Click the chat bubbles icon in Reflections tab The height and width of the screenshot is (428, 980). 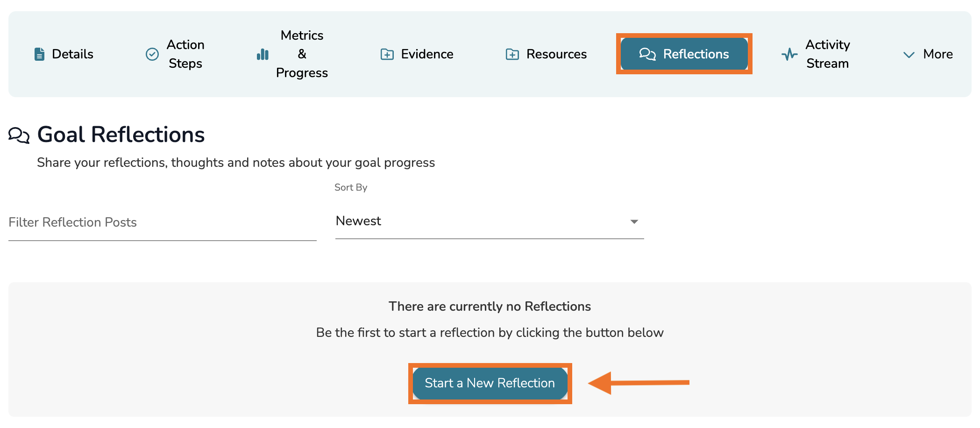coord(647,54)
